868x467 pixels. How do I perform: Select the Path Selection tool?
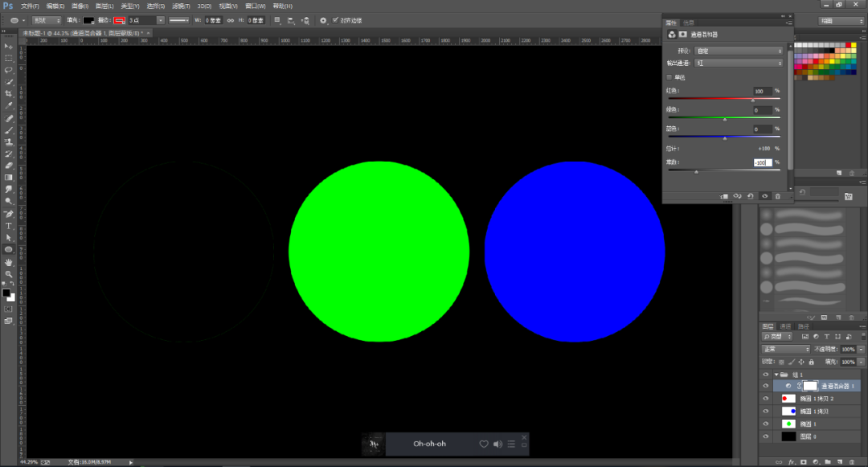coord(8,237)
